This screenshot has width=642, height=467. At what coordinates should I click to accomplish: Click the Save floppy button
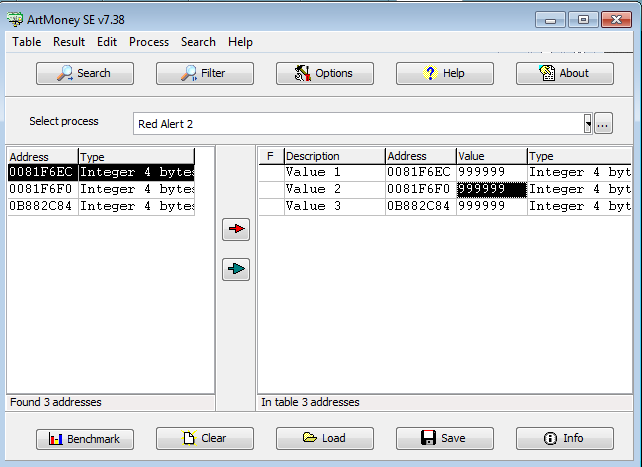445,438
